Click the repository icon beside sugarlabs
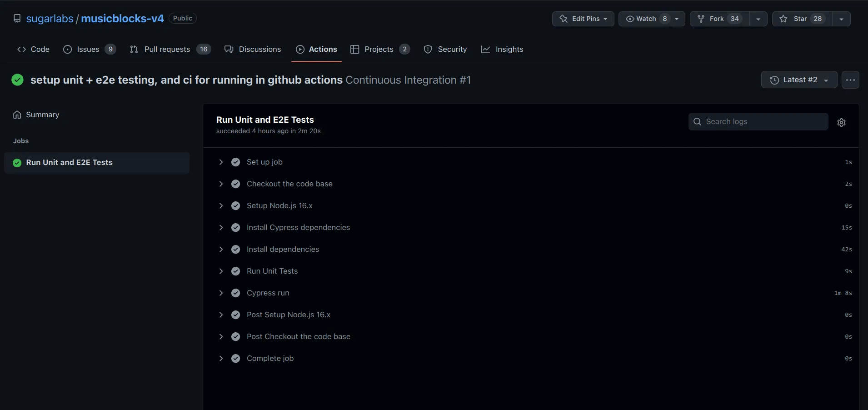Screen dimensions: 868x410 tap(17, 19)
